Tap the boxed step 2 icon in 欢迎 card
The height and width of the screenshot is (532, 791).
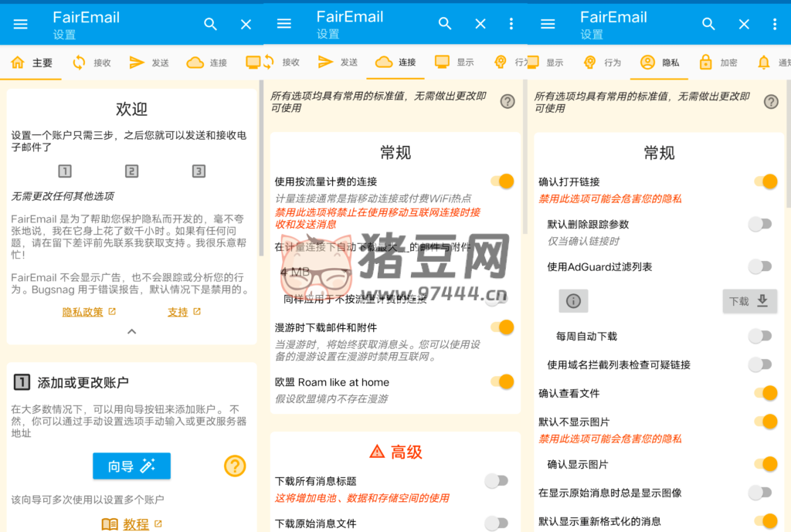click(132, 171)
